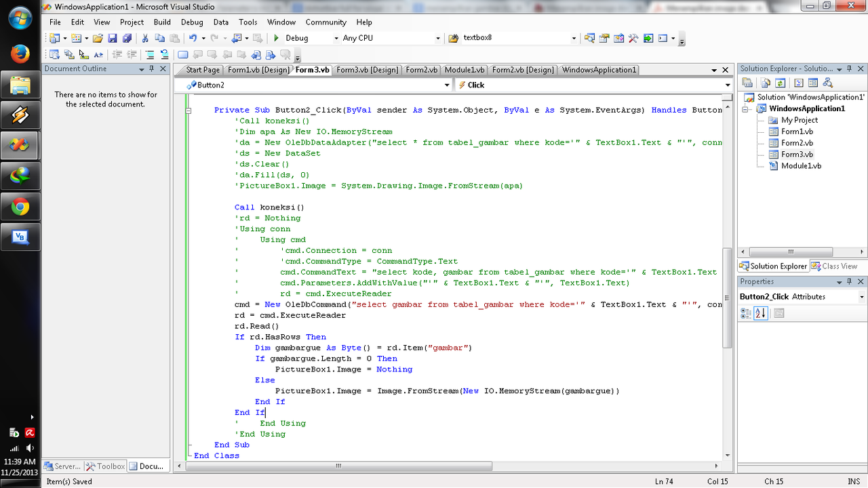Collapse the Button2_Click Sub outlining box
Screen dimensions: 868x488
point(189,110)
